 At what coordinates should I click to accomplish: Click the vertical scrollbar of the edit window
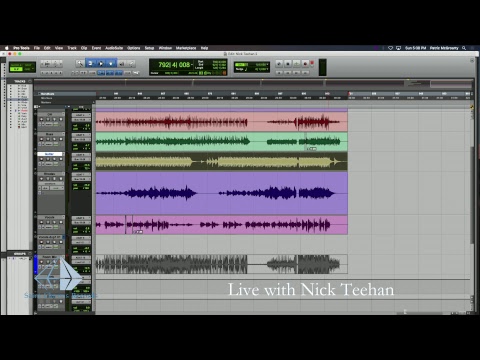click(472, 195)
